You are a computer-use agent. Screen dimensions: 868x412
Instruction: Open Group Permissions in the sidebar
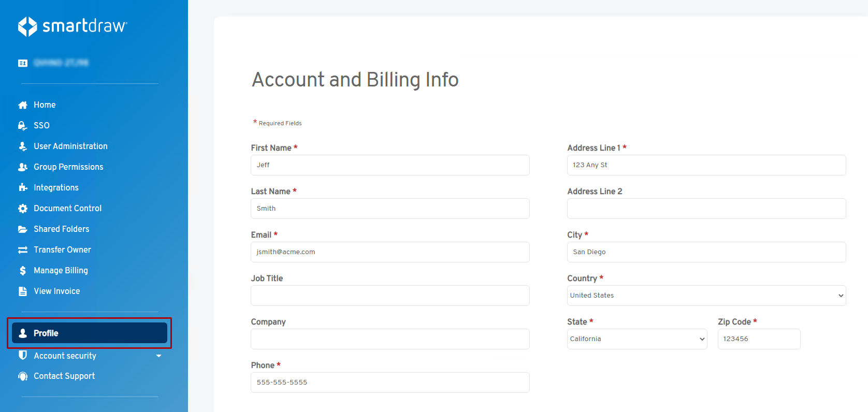pyautogui.click(x=68, y=167)
